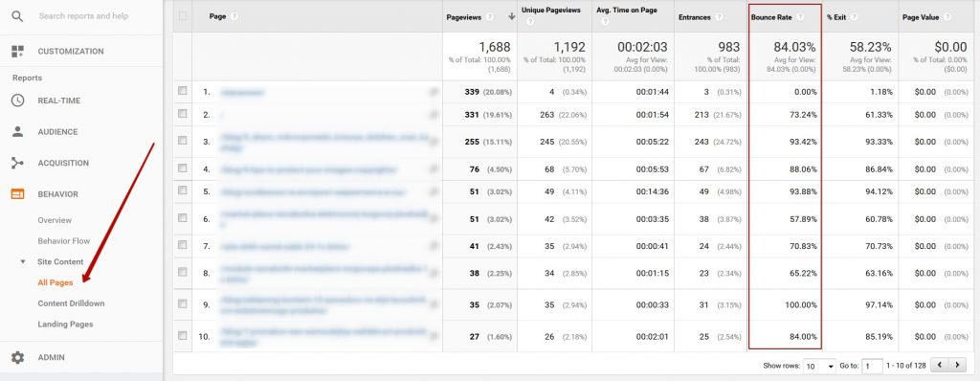Open the Customization section
Viewport: 980px width, 381px height.
tap(71, 52)
